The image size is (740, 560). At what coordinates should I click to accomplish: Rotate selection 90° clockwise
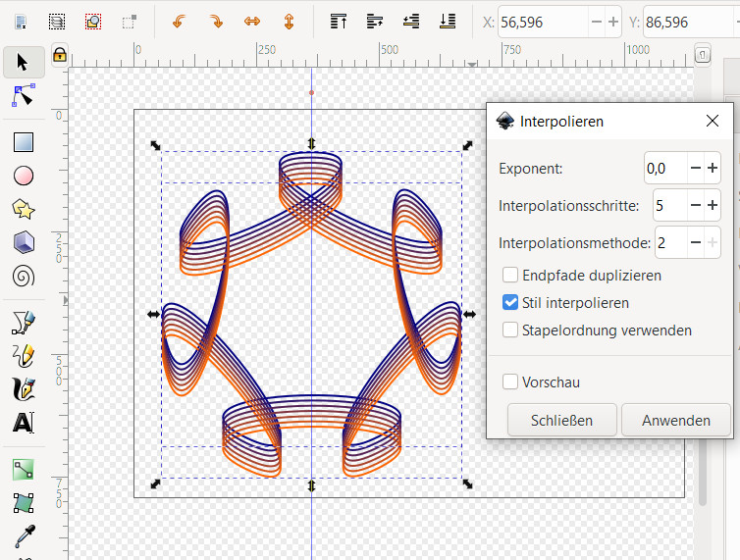pyautogui.click(x=215, y=21)
